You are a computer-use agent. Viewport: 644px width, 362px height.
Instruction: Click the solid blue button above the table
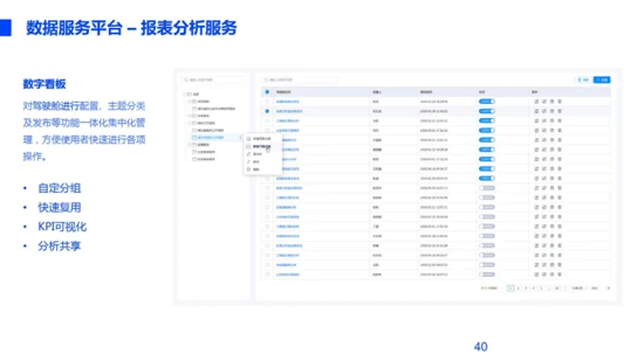click(602, 80)
